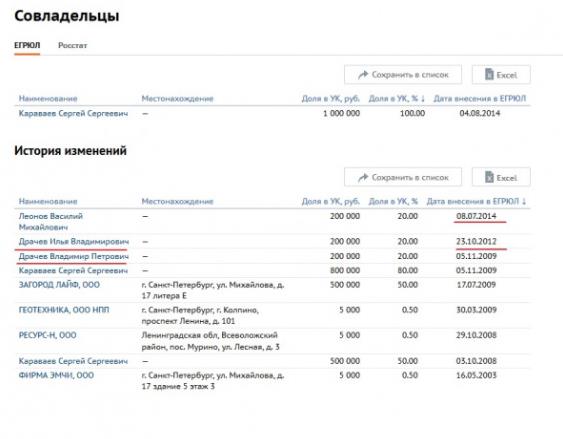The width and height of the screenshot is (563, 439).
Task: Switch to the Росстат tab
Action: [x=73, y=46]
